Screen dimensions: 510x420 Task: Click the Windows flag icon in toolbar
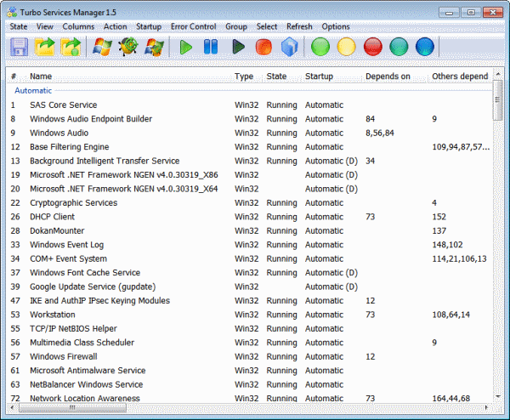point(102,47)
